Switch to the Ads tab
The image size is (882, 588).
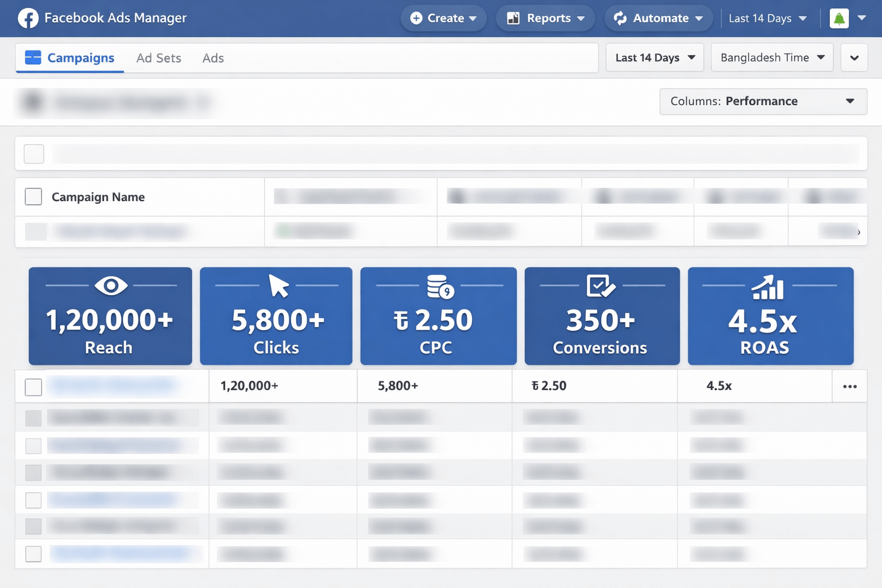[213, 58]
